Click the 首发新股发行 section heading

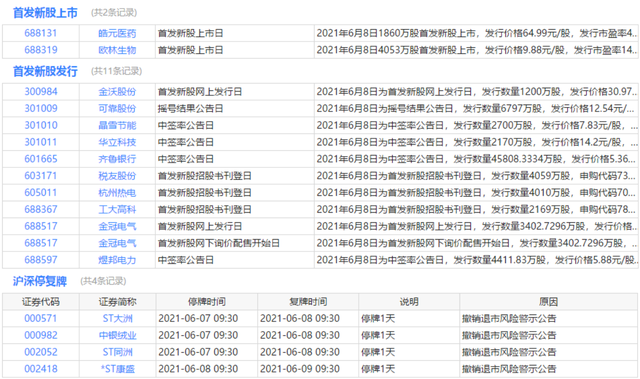[45, 71]
